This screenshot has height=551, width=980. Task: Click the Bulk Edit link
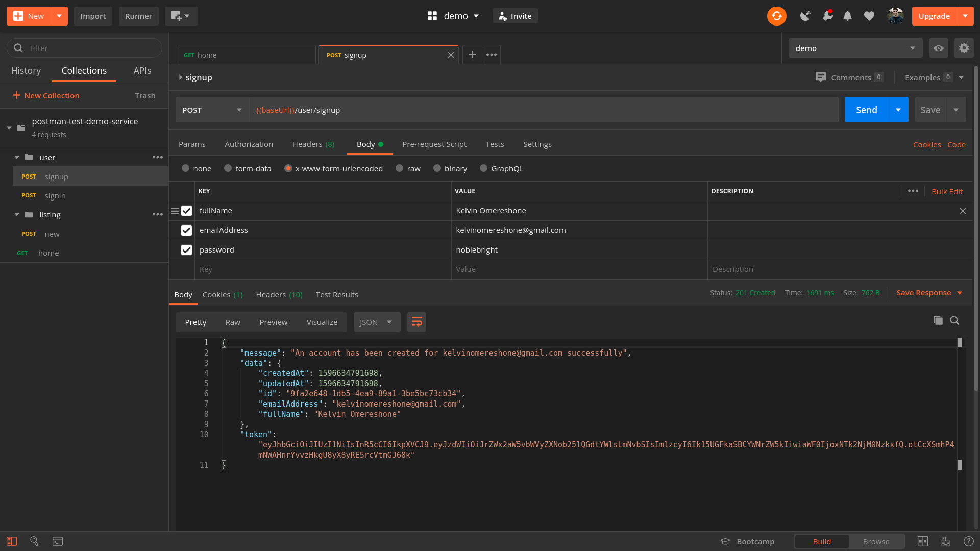click(947, 191)
